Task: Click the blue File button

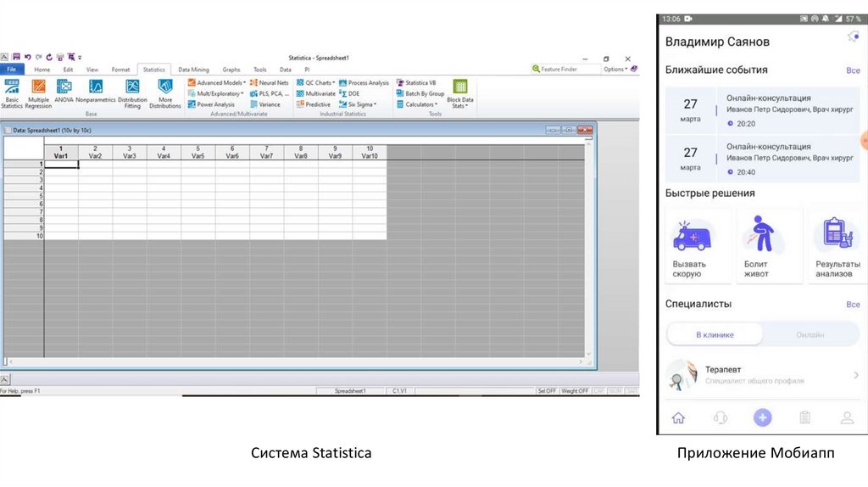Action: (x=12, y=70)
